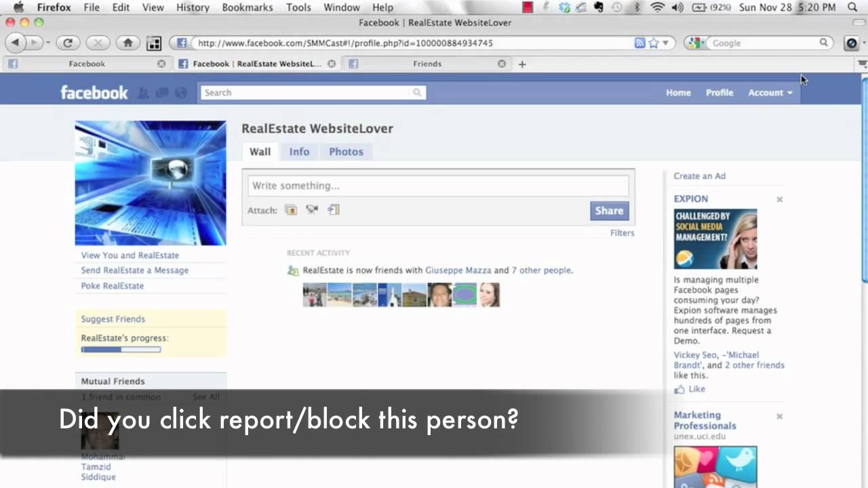Reload the current Facebook page
Screen dimensions: 868x488
(68, 43)
